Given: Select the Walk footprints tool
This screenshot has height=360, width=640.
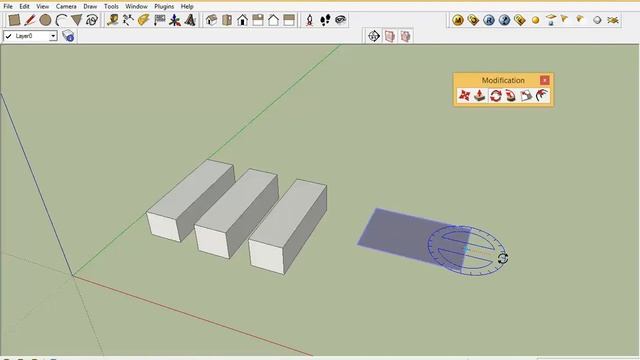Looking at the screenshot, I should [x=325, y=20].
